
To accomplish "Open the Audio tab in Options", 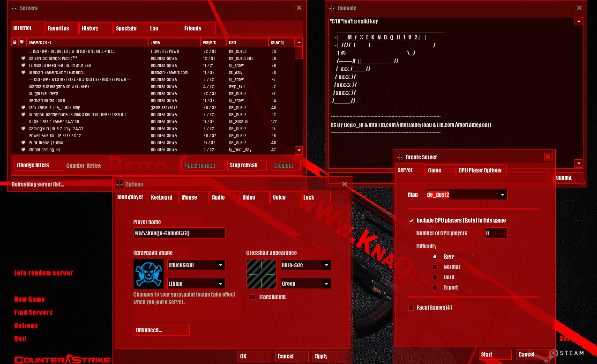I will tap(224, 198).
